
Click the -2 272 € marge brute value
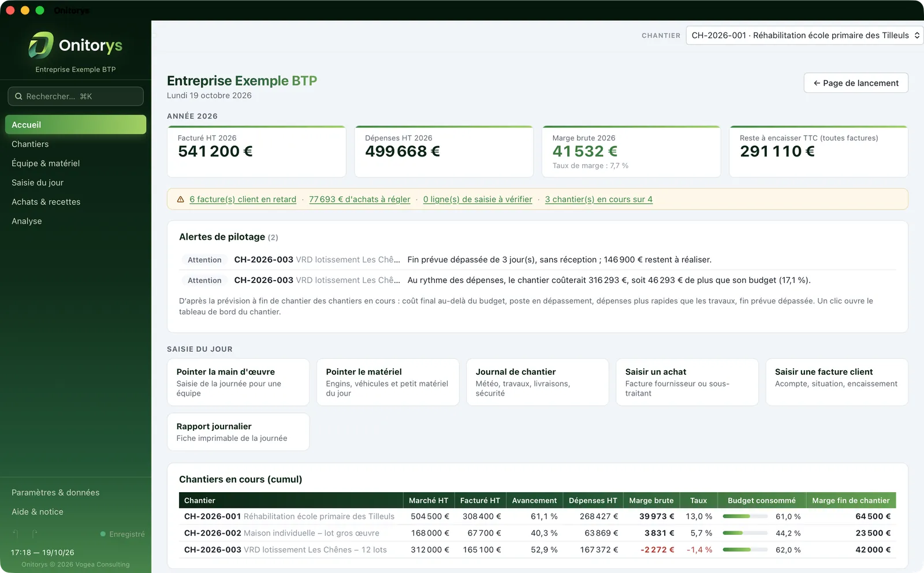[657, 550]
